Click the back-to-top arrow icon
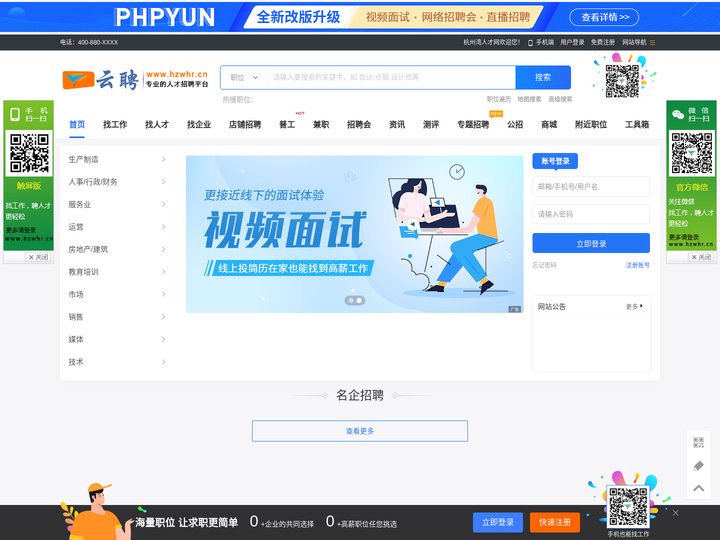The width and height of the screenshot is (720, 540). (698, 488)
